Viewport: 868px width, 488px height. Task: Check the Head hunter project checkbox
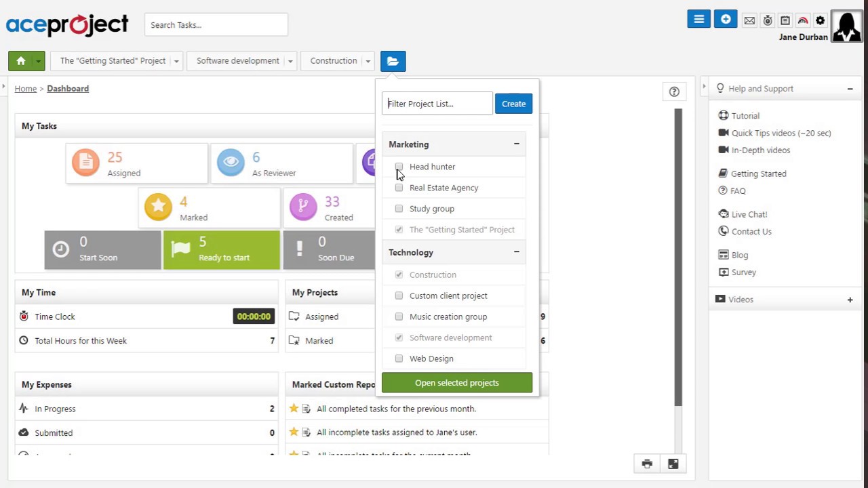(x=399, y=167)
